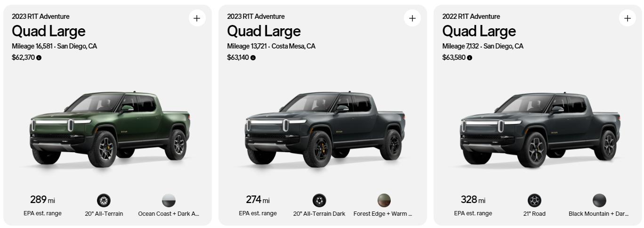The image size is (644, 228).
Task: Show price details icon next to $63,580
Action: (x=469, y=58)
